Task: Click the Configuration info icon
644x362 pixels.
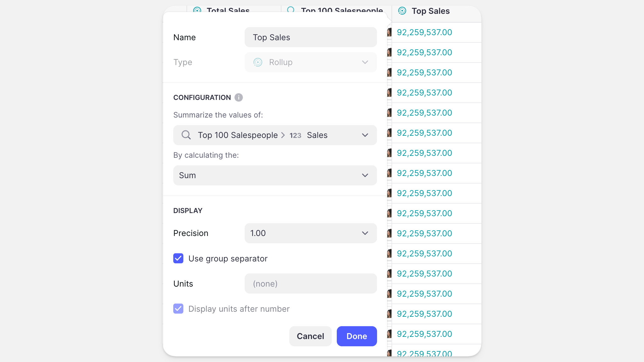Action: (239, 97)
